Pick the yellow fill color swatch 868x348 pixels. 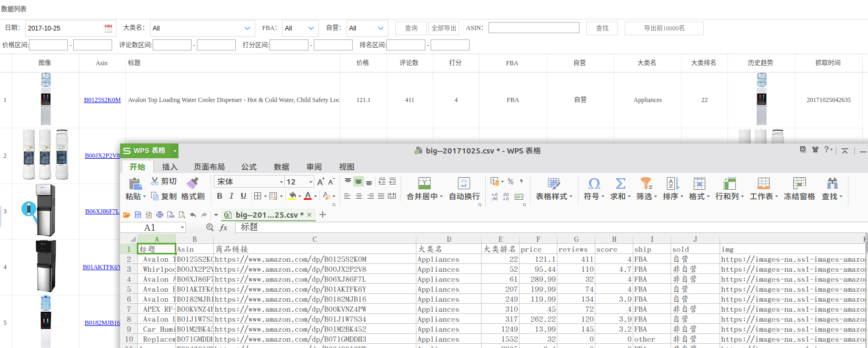pos(292,196)
